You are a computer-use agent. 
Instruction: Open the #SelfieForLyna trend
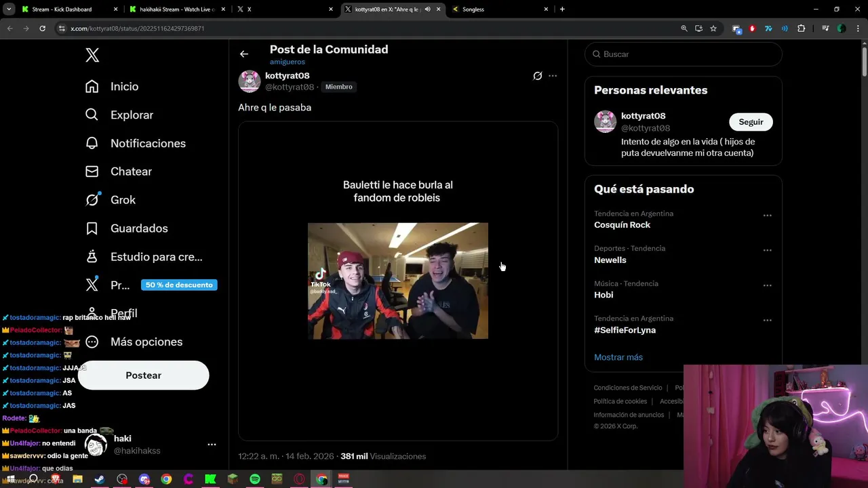click(x=625, y=330)
